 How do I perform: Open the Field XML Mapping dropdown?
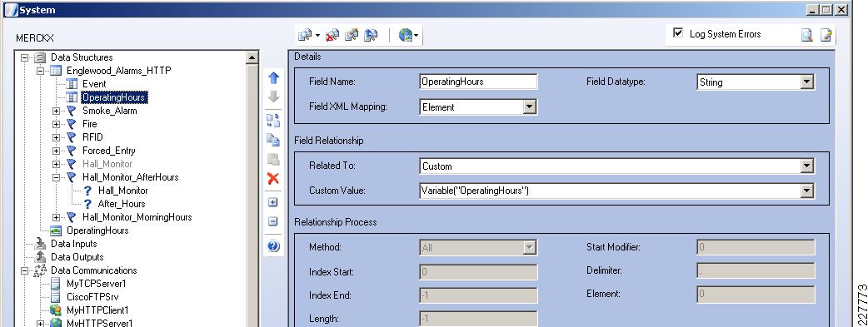[530, 107]
